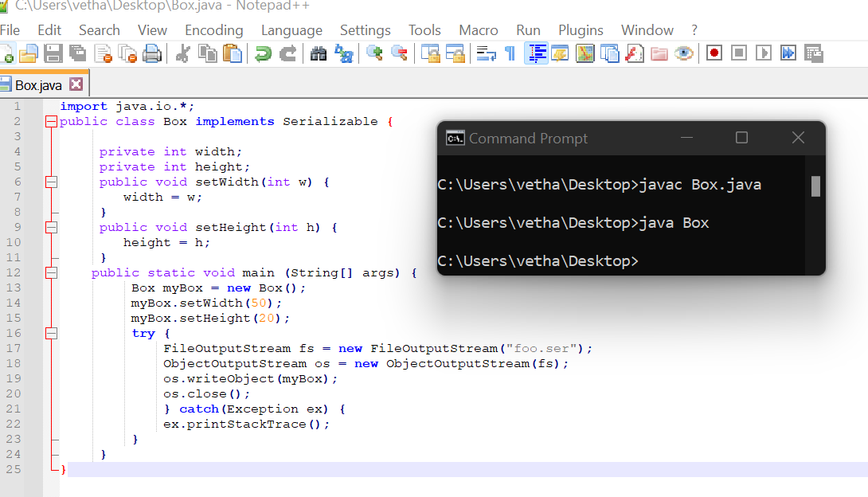Collapse the try block fold on line 16
Image resolution: width=868 pixels, height=497 pixels.
tap(51, 333)
